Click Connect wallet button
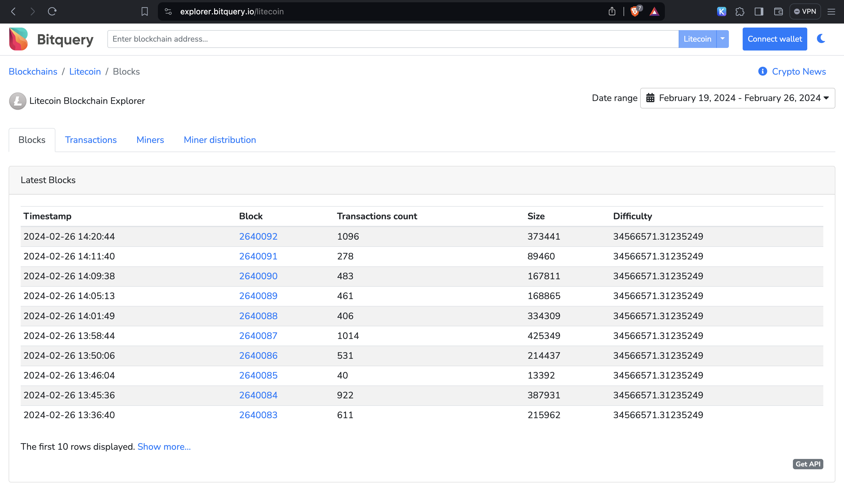Screen dimensions: 844x504 point(775,39)
